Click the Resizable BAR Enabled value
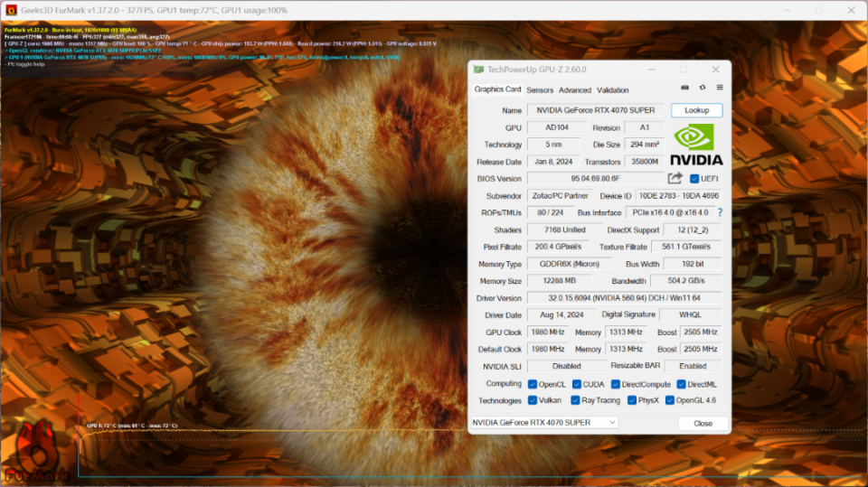 point(693,366)
